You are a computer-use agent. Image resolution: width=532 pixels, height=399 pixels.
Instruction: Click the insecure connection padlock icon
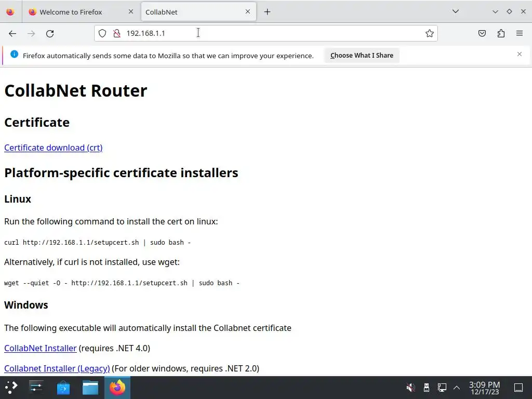pos(117,33)
